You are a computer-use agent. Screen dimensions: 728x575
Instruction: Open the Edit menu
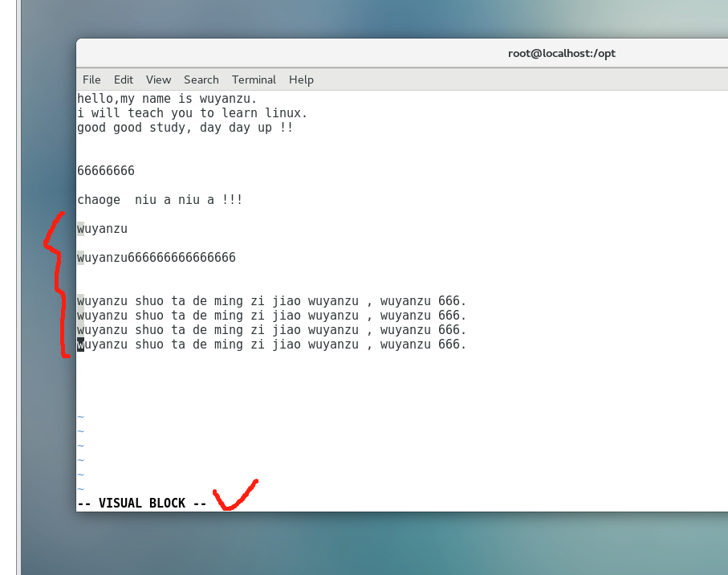[124, 80]
